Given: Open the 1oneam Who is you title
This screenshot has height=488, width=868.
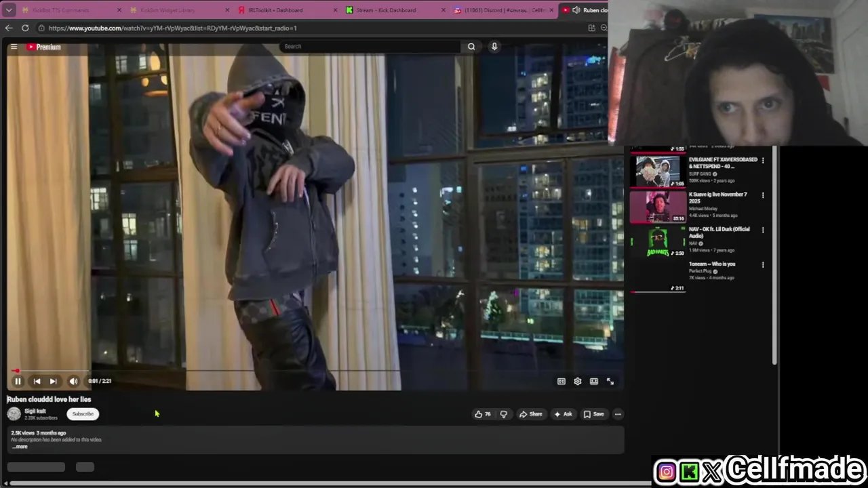Looking at the screenshot, I should (712, 264).
